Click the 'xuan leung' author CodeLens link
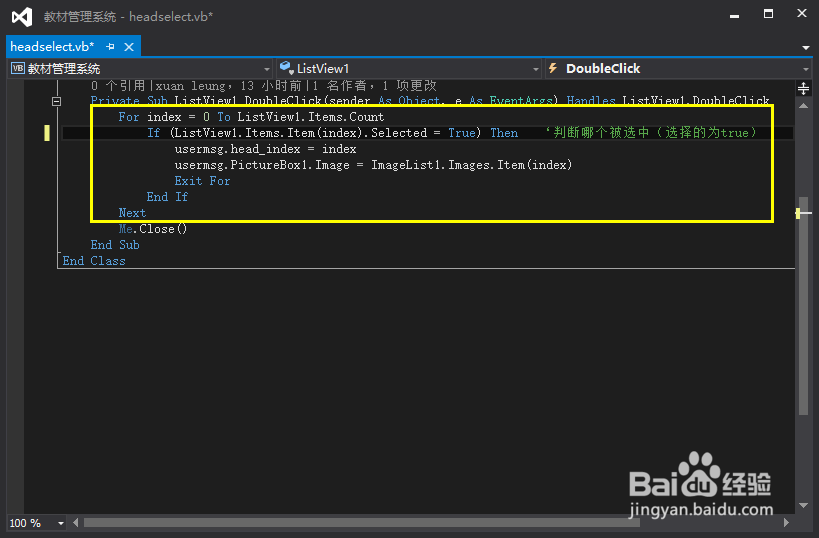The height and width of the screenshot is (538, 819). [x=191, y=86]
